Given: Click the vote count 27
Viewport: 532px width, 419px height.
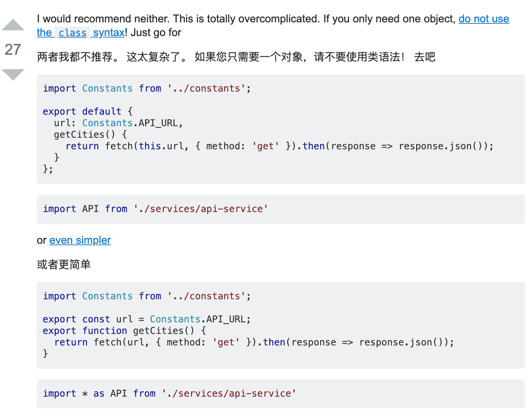Looking at the screenshot, I should coord(13,50).
